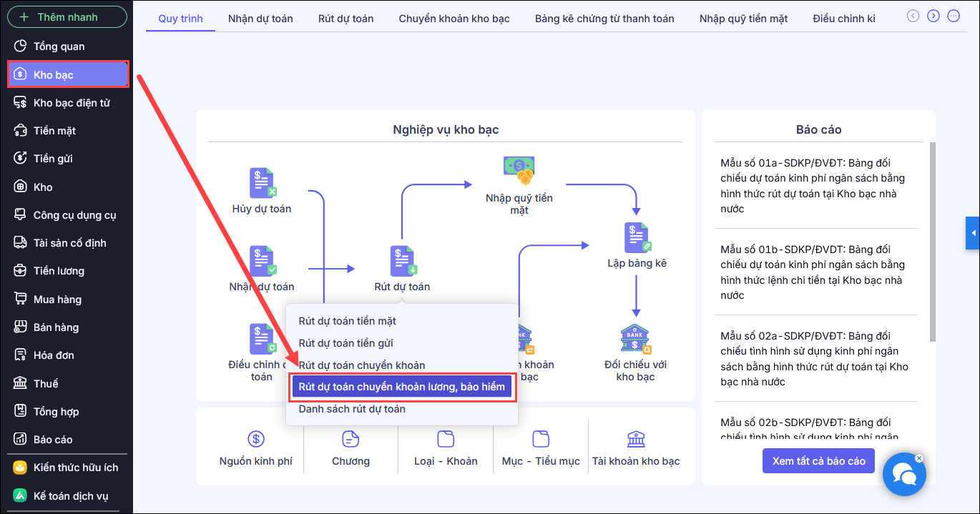Click Lập bảng kê workflow icon
This screenshot has height=514, width=980.
pyautogui.click(x=637, y=237)
